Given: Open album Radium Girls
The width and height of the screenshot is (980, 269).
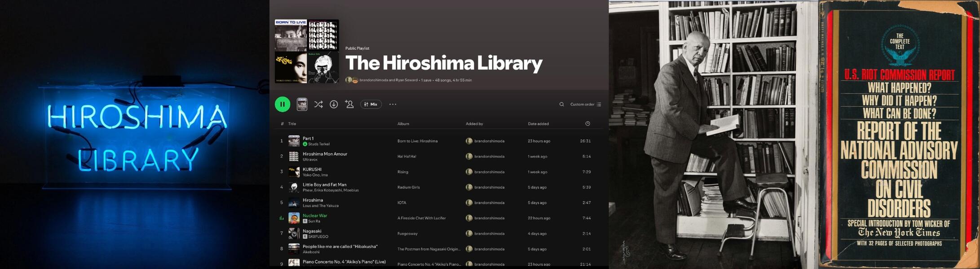Looking at the screenshot, I should pos(408,187).
